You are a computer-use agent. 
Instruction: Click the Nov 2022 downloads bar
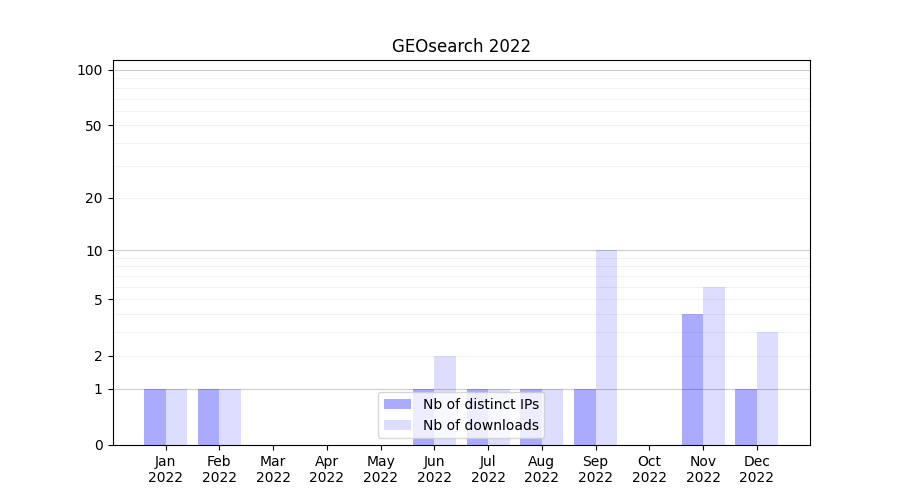(x=714, y=366)
